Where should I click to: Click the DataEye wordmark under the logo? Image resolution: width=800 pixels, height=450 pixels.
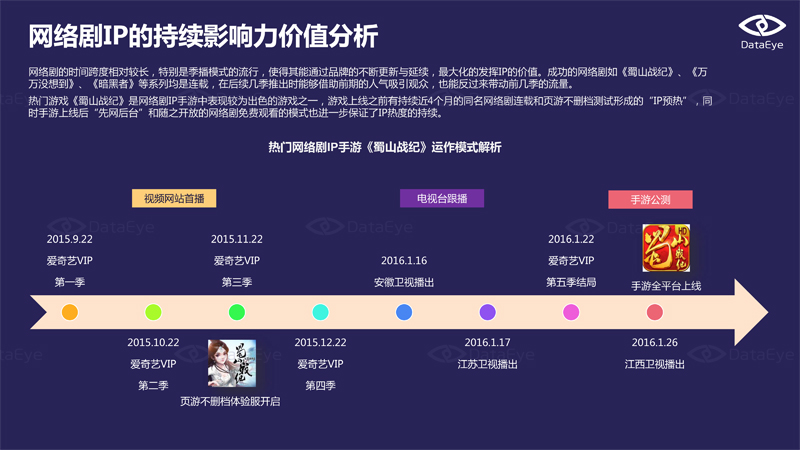762,45
